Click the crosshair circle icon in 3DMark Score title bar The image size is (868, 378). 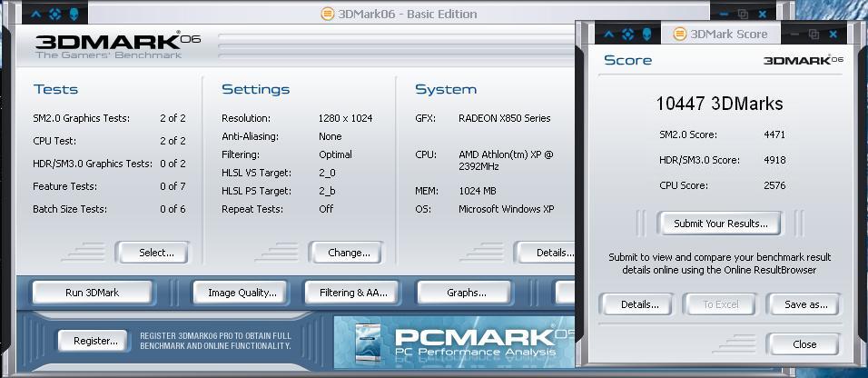pyautogui.click(x=627, y=35)
